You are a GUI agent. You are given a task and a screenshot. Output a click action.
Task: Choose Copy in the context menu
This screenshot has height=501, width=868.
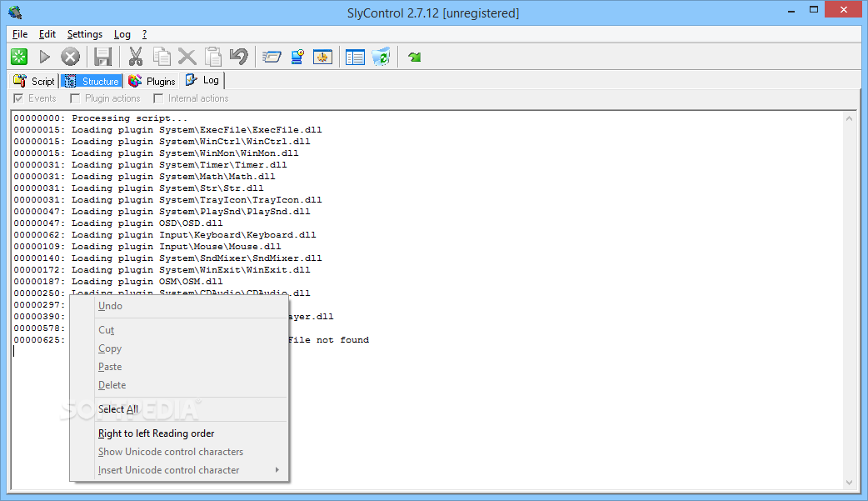point(179,348)
